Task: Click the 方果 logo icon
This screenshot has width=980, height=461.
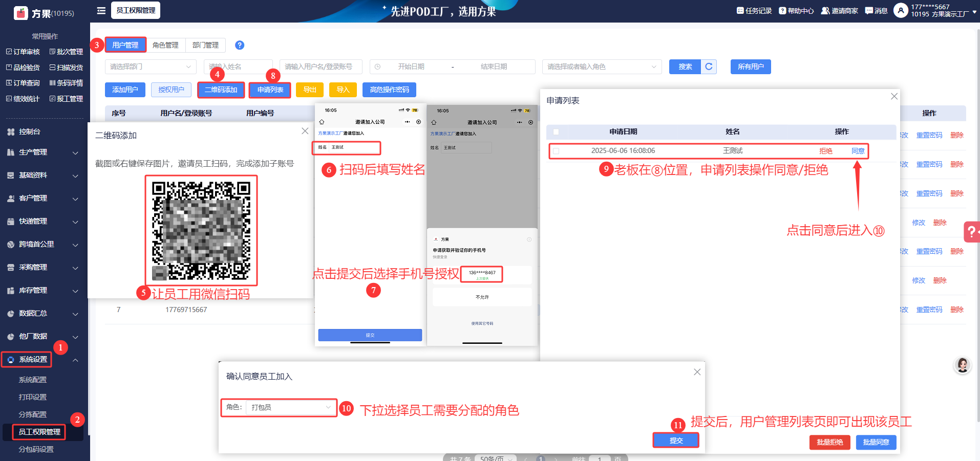Action: pos(20,13)
